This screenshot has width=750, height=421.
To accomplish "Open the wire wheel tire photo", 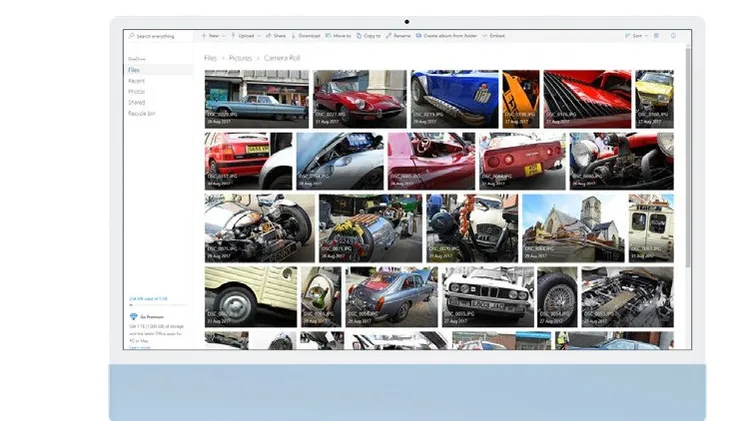I will pos(558,297).
